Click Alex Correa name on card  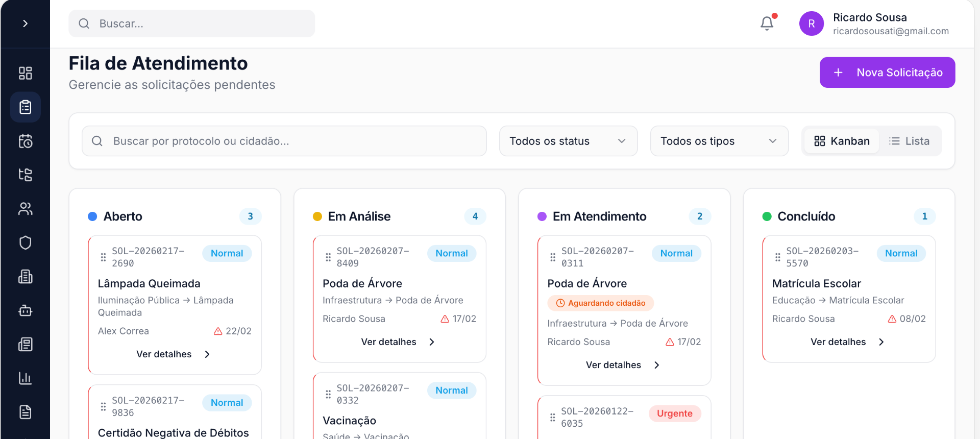[x=124, y=331]
